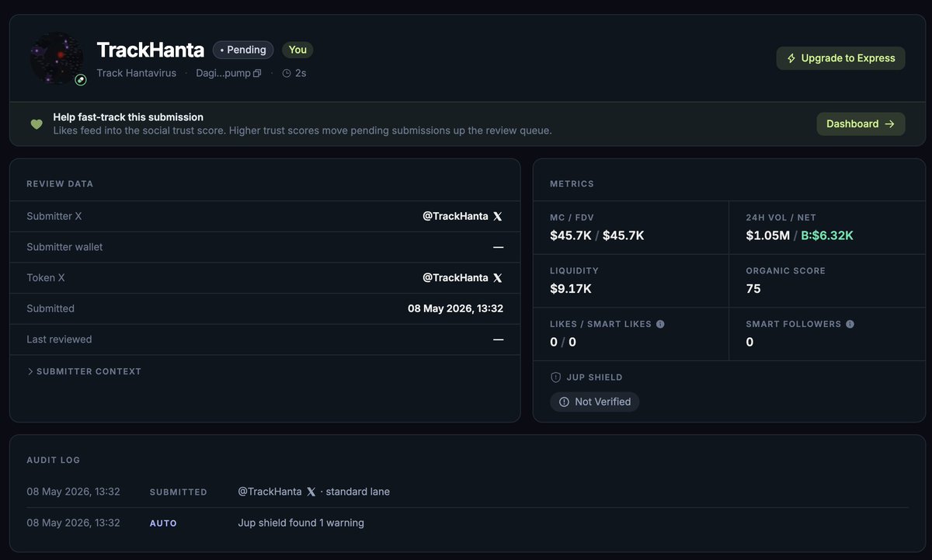
Task: Click the Not Verified badge
Action: pyautogui.click(x=595, y=402)
